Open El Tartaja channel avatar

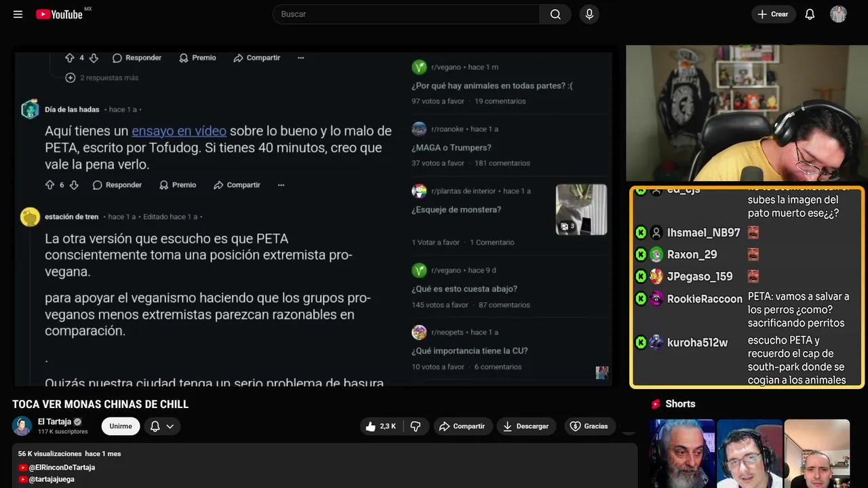tap(22, 426)
